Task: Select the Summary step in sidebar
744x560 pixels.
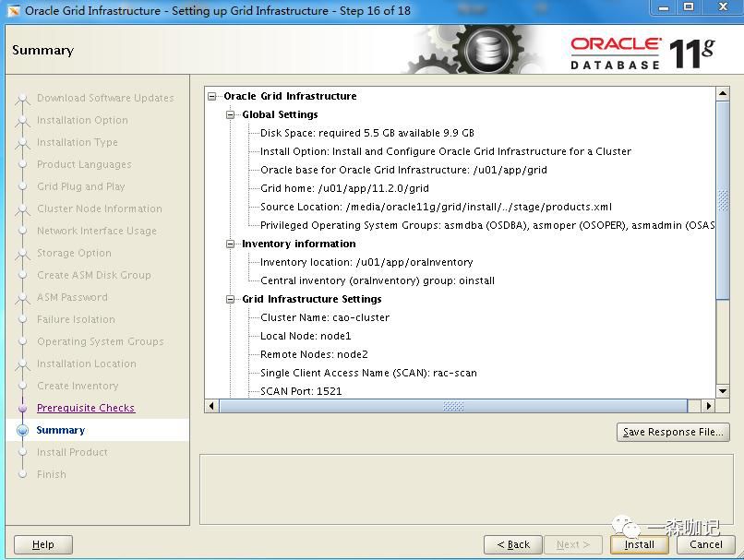Action: point(61,430)
